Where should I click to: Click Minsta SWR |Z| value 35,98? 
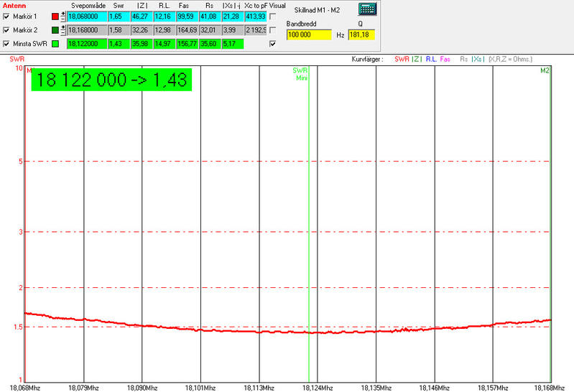tap(142, 44)
